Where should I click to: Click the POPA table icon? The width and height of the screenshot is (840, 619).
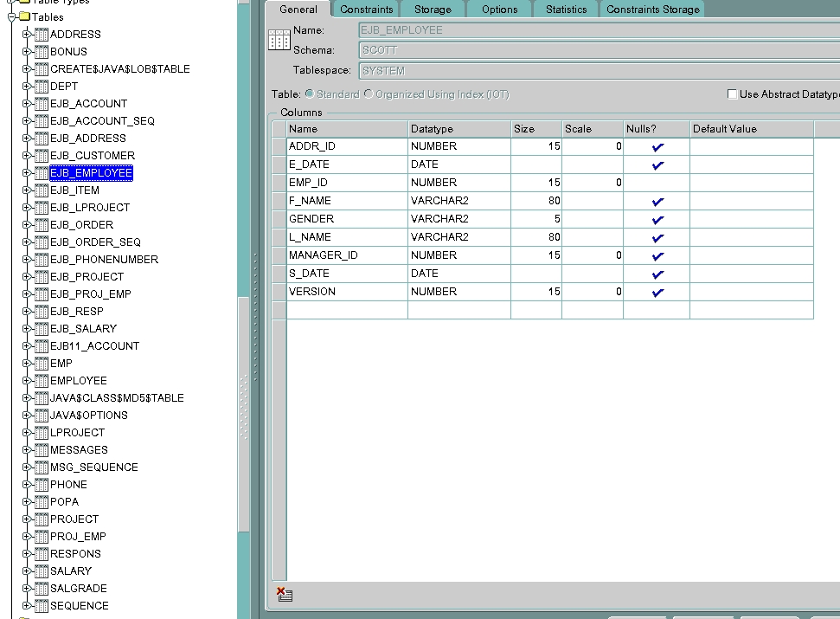(x=42, y=501)
